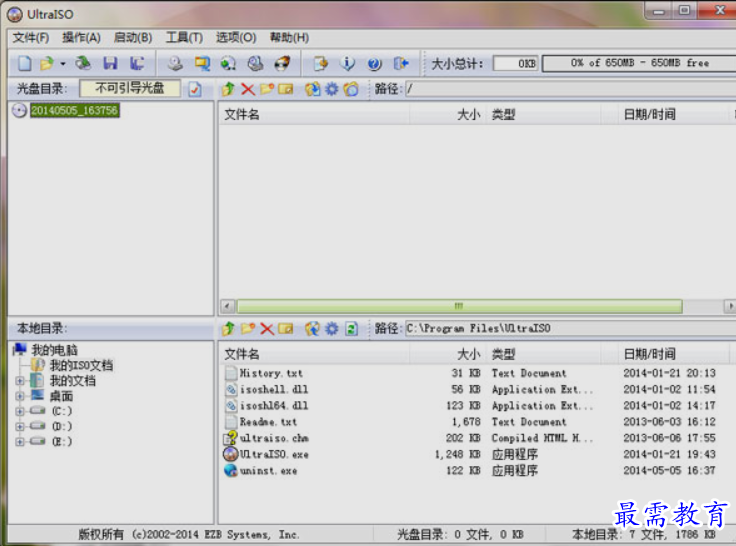The image size is (736, 546).
Task: Click the blue gear icon in local directory toolbar
Action: tap(331, 329)
